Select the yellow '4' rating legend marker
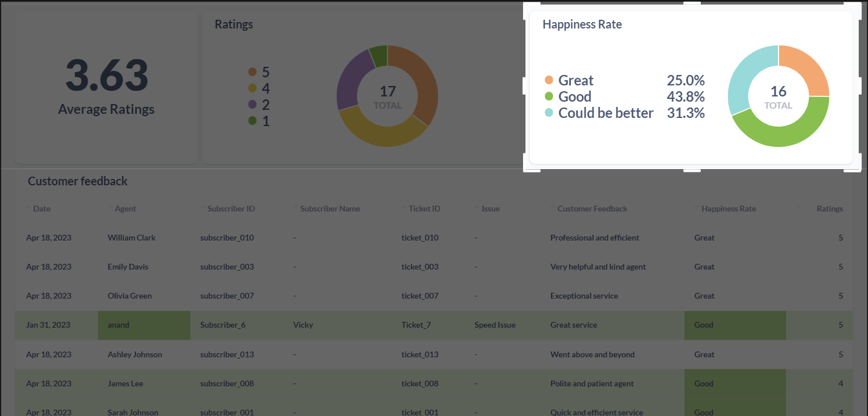The image size is (868, 416). [251, 88]
